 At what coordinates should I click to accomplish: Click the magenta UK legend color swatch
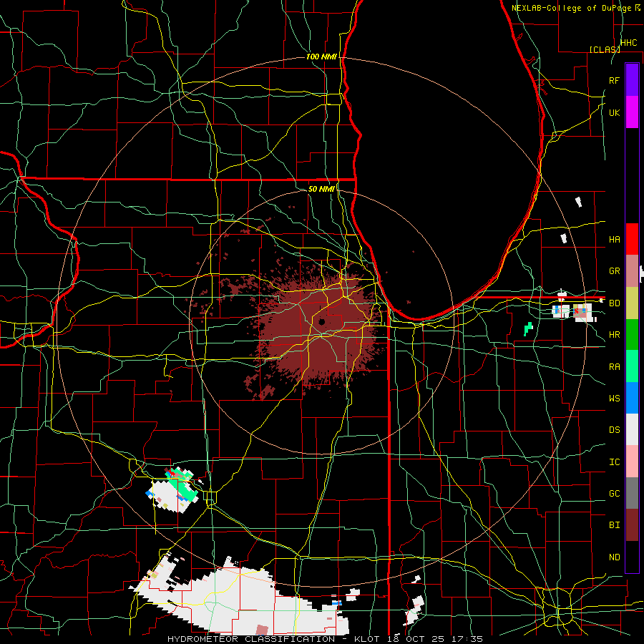[x=632, y=112]
